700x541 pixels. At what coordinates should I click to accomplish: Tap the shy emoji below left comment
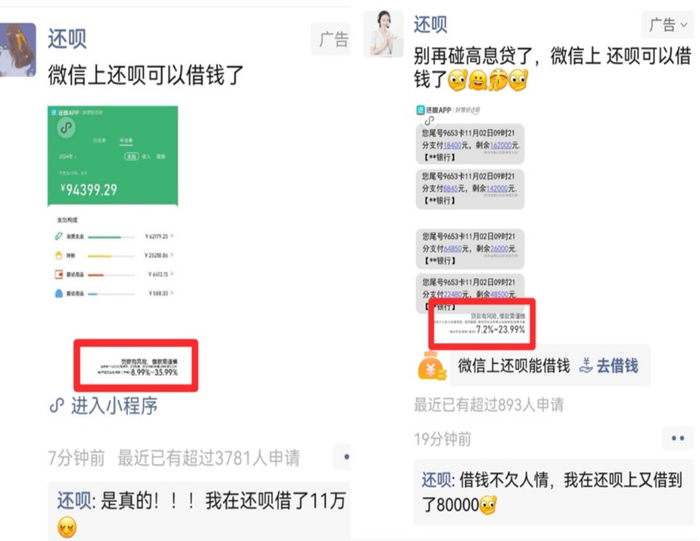67,528
